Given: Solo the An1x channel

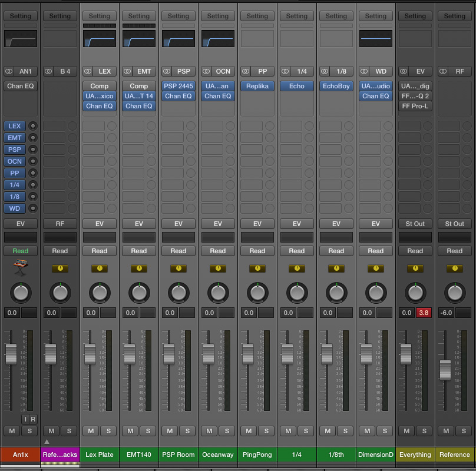Looking at the screenshot, I should tap(29, 431).
